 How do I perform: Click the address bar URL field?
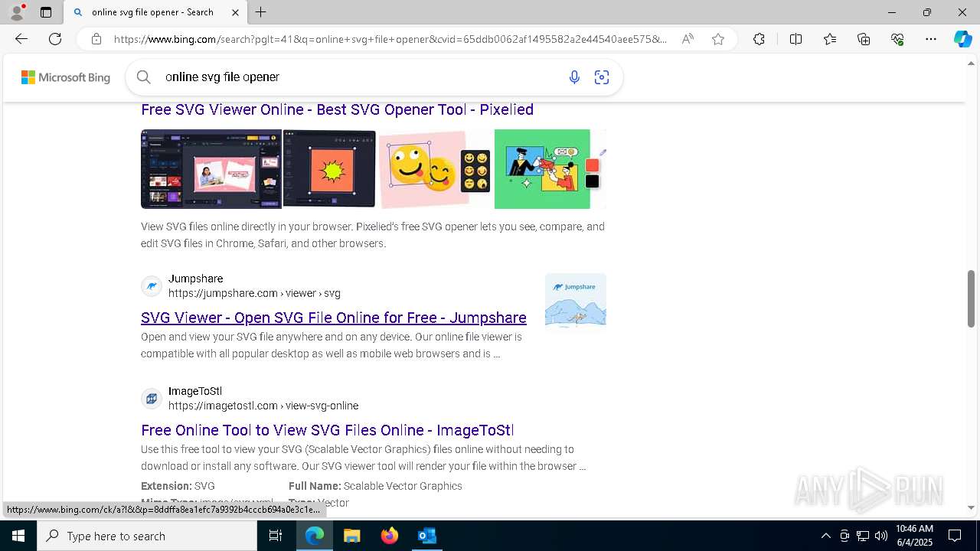click(x=390, y=39)
